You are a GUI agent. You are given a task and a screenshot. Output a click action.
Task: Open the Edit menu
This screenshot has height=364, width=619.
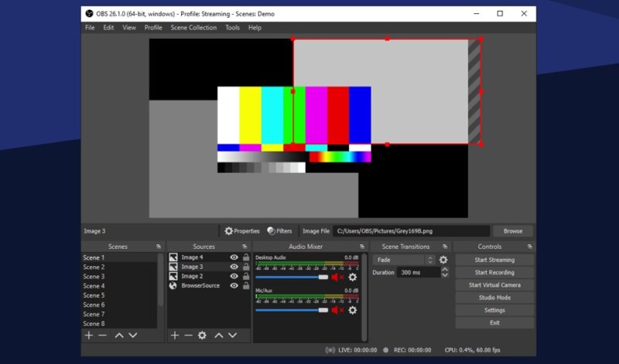(108, 28)
